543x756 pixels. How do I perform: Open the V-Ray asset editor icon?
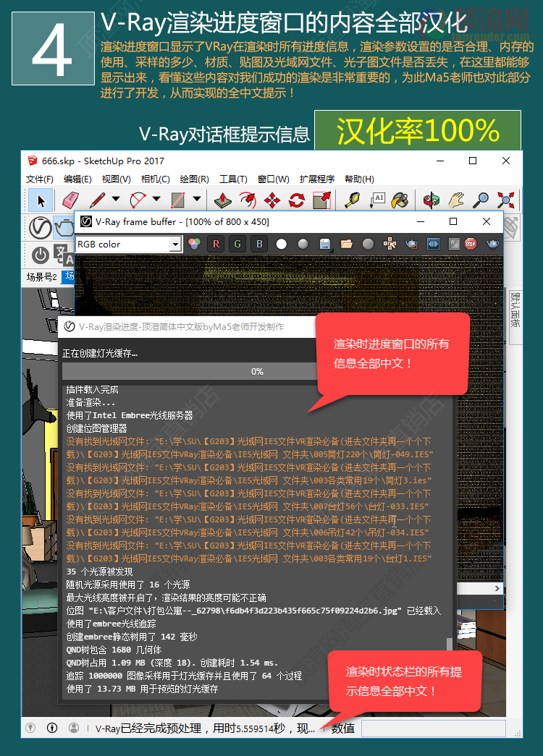(x=40, y=228)
